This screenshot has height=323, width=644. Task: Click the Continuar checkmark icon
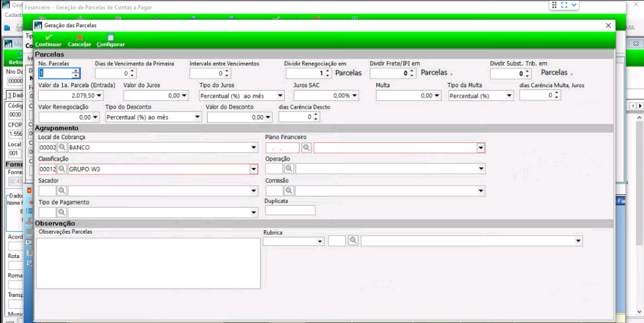[48, 38]
